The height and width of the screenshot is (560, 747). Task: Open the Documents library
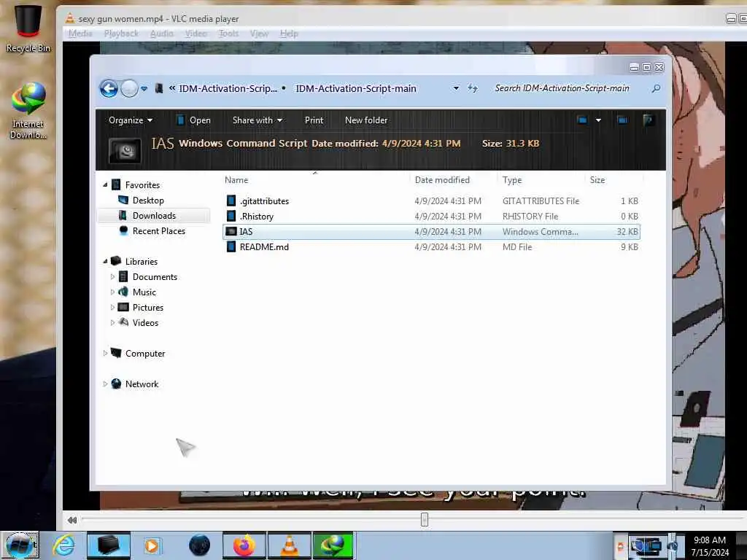(155, 276)
